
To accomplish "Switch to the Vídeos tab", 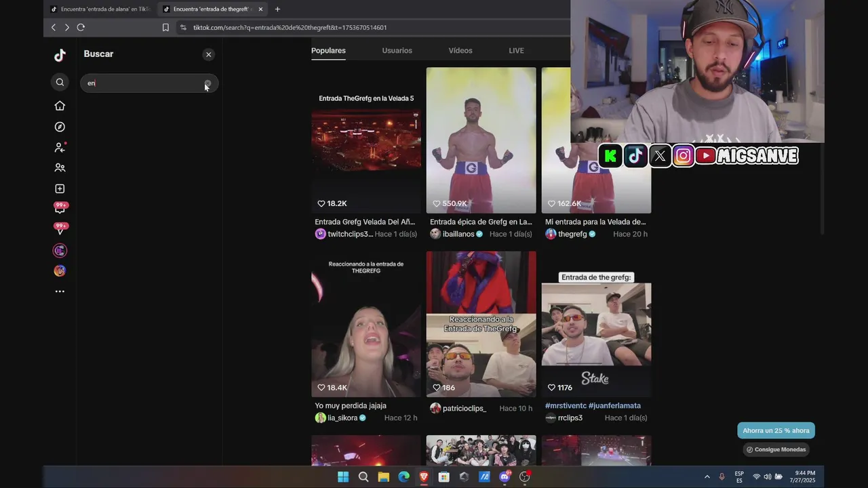I will point(460,50).
